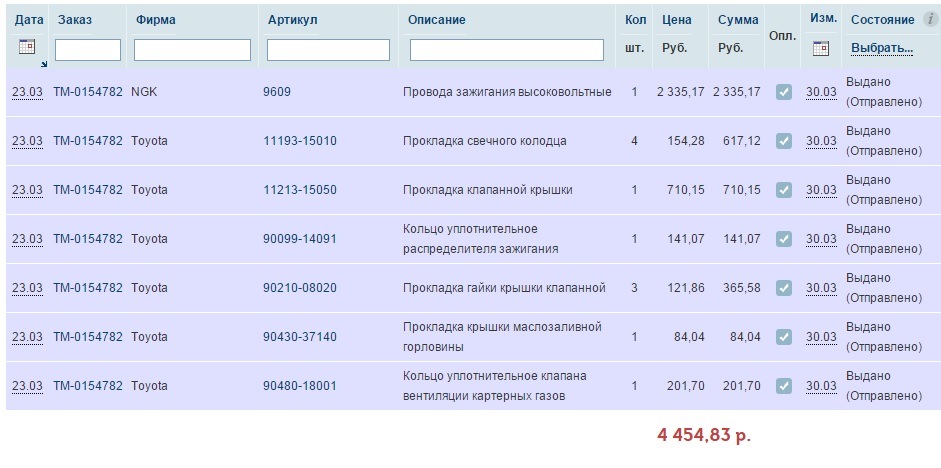This screenshot has width=941, height=468.
Task: Sort by the Цена column header
Action: (677, 20)
